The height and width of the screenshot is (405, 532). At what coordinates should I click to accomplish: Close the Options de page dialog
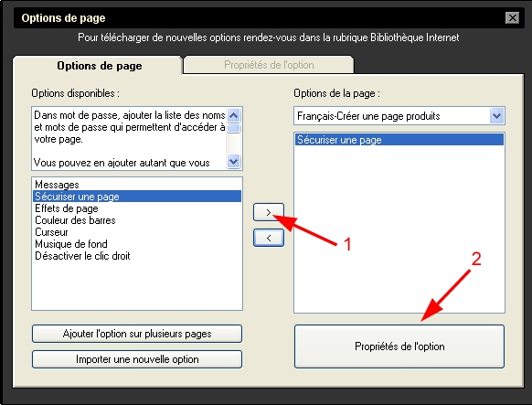tap(512, 17)
